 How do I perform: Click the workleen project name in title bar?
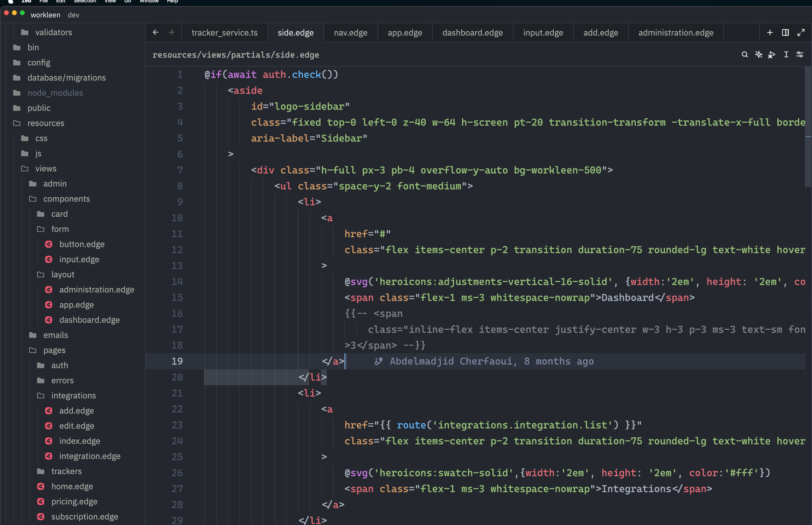[45, 15]
